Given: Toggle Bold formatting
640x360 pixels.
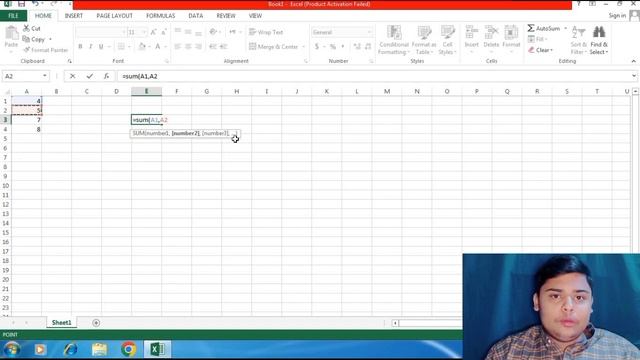Looking at the screenshot, I should (x=80, y=47).
